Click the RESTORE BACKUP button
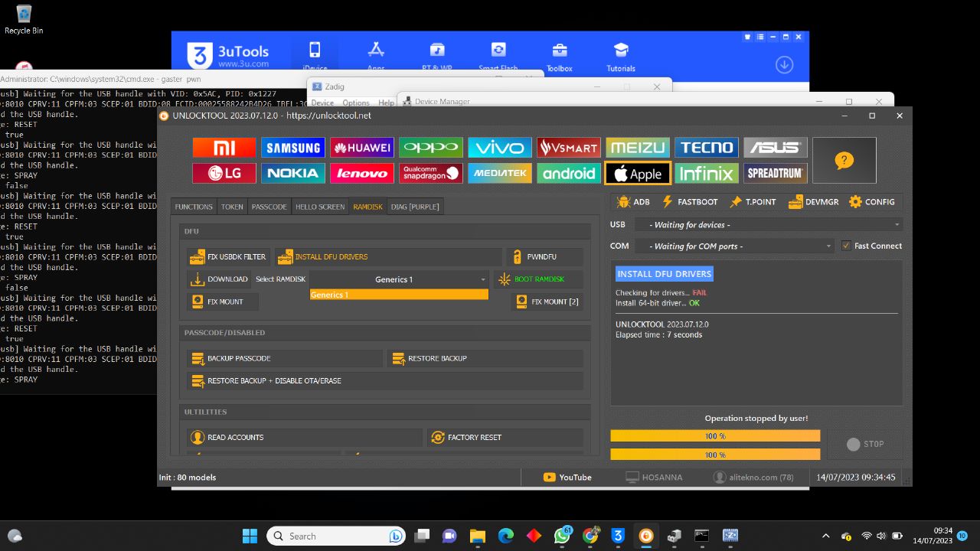 pyautogui.click(x=485, y=358)
